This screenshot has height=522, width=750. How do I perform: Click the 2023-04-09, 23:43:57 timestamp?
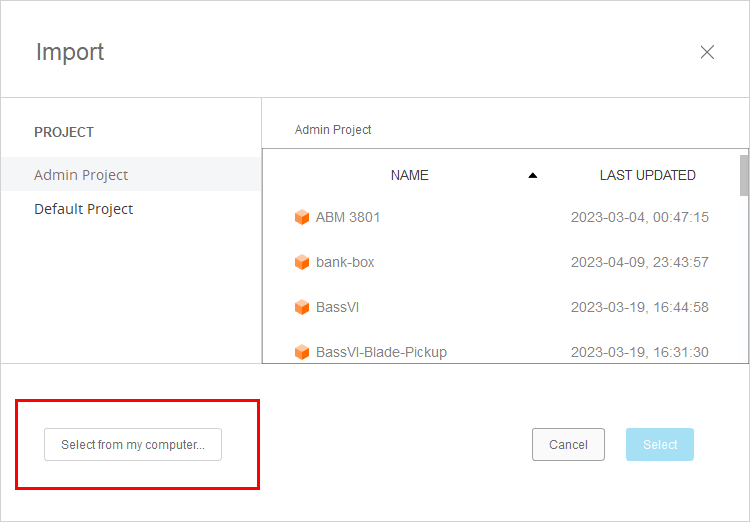pos(639,262)
